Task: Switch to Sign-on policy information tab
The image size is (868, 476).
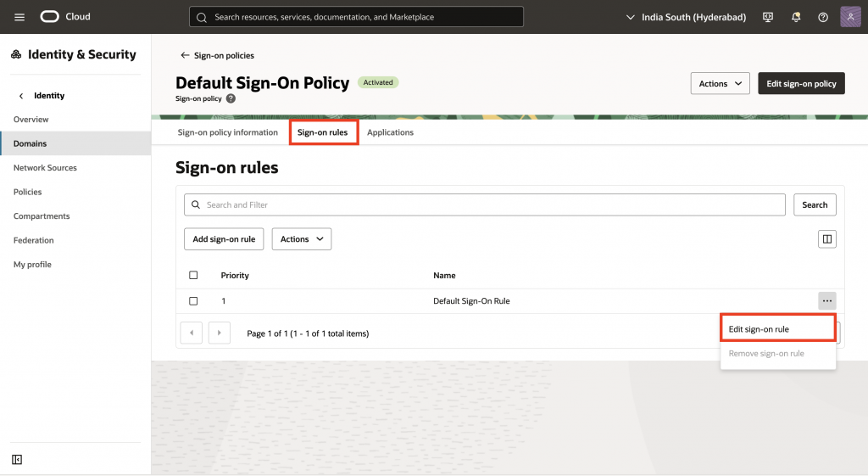Action: pos(227,132)
